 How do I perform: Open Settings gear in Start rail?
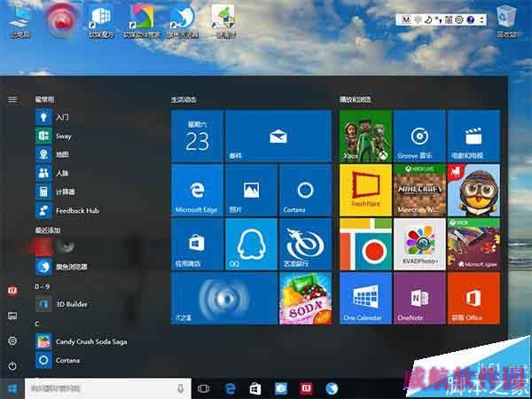[12, 341]
